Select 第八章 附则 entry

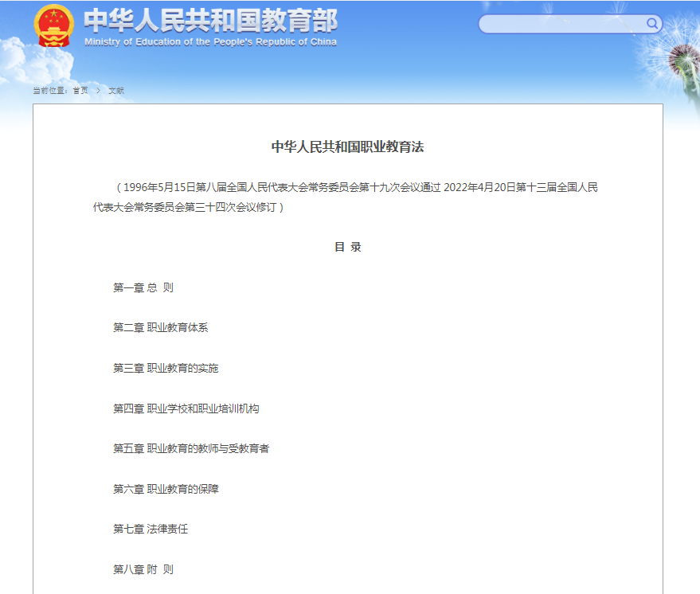(x=143, y=569)
